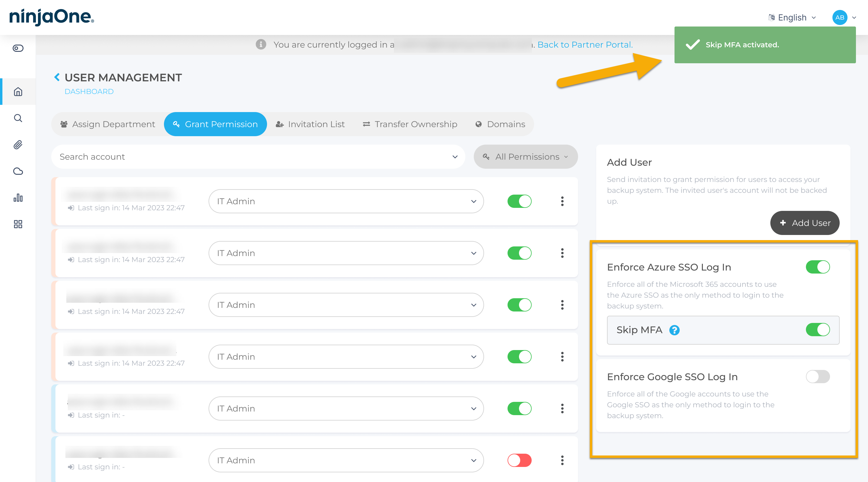Open the cloud sidebar icon
This screenshot has height=482, width=868.
(x=18, y=171)
